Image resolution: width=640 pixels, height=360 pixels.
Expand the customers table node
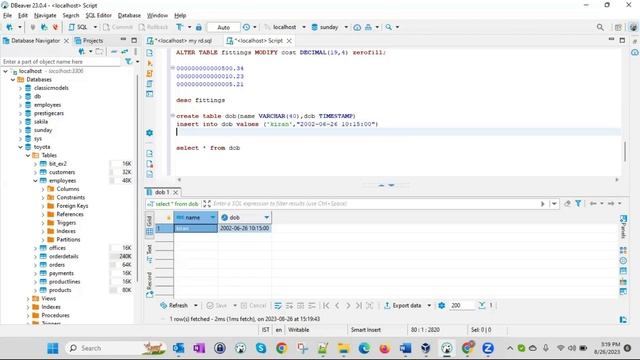point(36,172)
